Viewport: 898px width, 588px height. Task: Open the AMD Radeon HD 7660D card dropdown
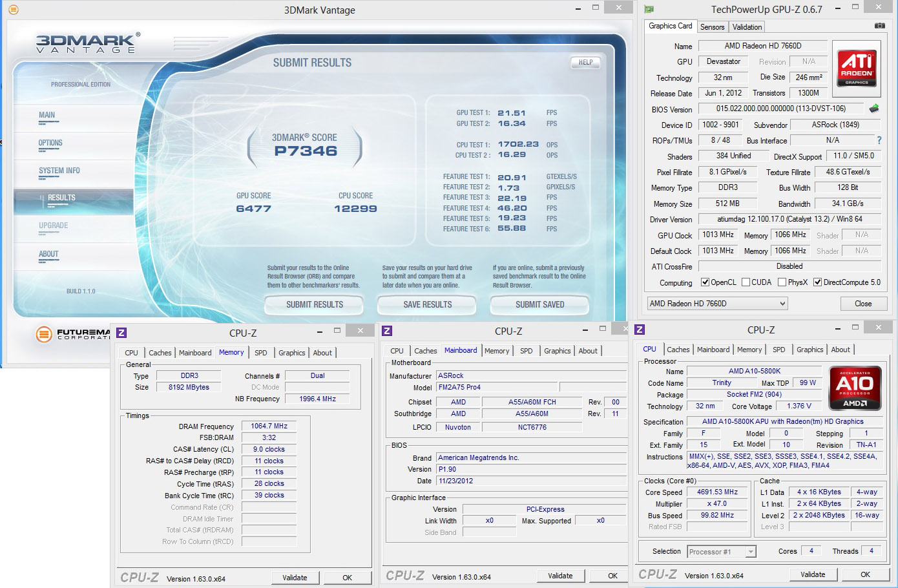pyautogui.click(x=717, y=304)
